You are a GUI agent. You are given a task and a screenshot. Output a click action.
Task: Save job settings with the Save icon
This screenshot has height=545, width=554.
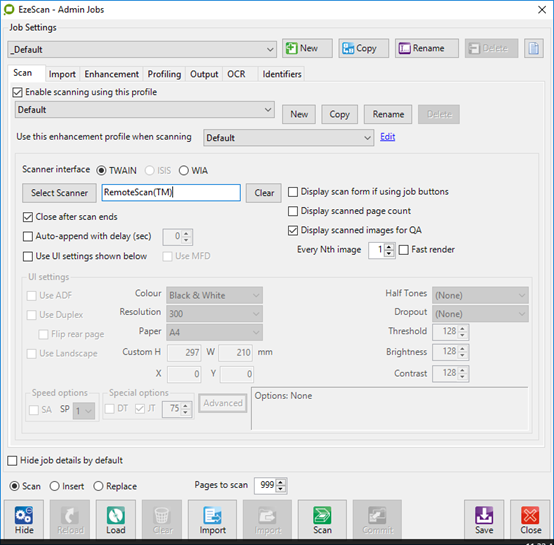[x=484, y=519]
